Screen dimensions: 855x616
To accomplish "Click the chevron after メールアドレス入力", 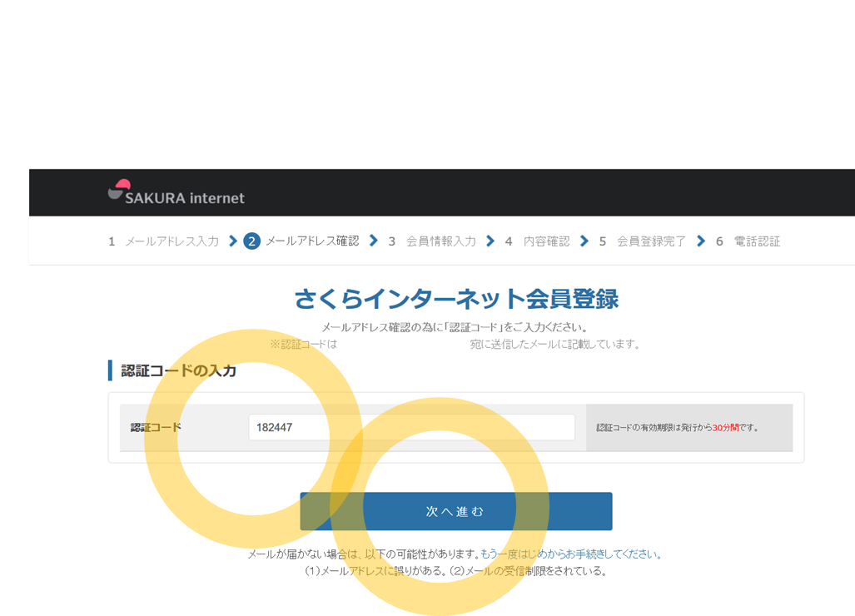I will click(233, 241).
